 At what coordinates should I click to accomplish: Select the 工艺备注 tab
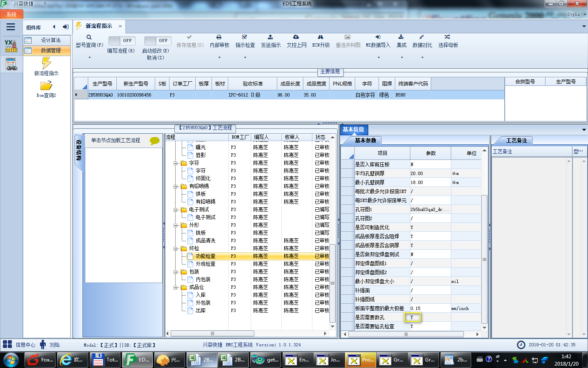coord(517,140)
